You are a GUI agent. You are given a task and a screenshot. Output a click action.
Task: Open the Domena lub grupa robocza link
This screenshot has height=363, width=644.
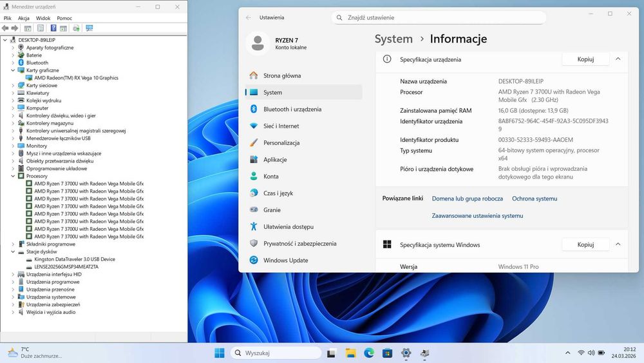point(467,199)
